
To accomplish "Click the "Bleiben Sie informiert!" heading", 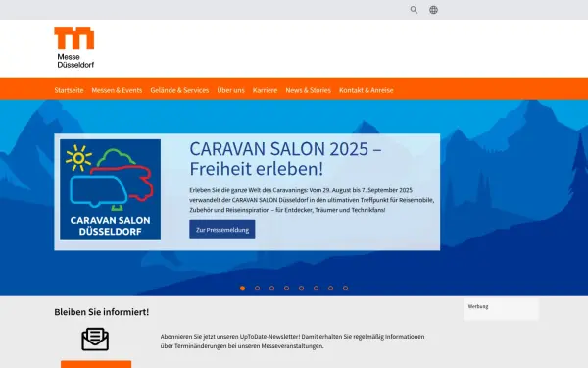I will click(102, 312).
